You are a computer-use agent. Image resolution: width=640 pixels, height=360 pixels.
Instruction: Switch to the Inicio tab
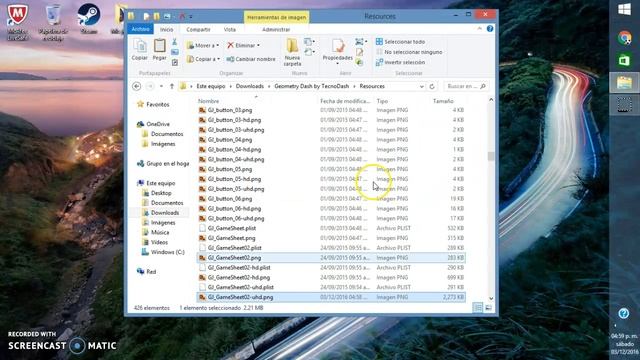[x=167, y=29]
